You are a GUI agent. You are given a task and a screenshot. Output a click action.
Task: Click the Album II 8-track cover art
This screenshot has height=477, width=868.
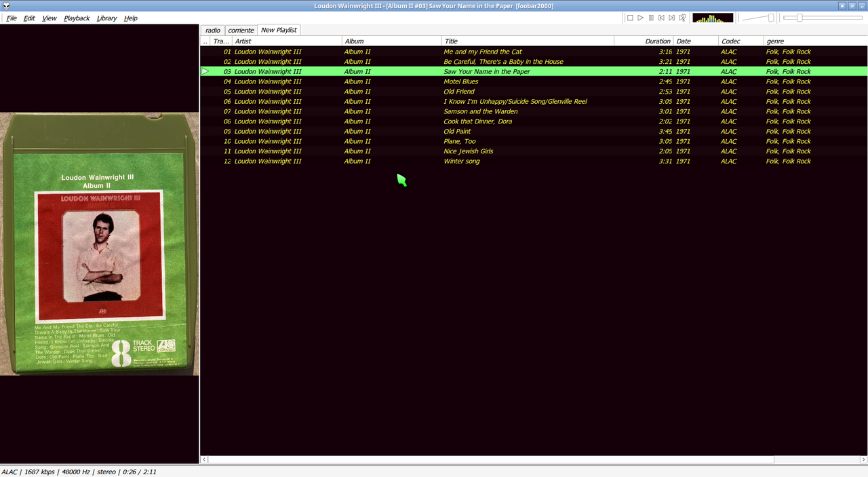(x=100, y=244)
